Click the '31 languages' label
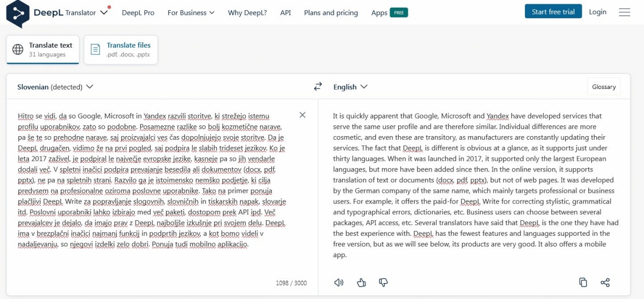Screen dimensions: 644x299 (47, 55)
